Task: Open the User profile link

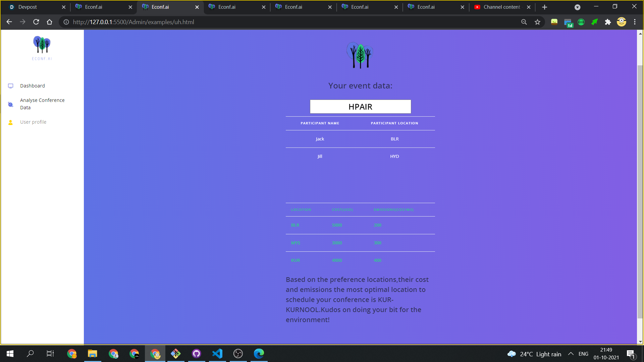Action: coord(33,122)
